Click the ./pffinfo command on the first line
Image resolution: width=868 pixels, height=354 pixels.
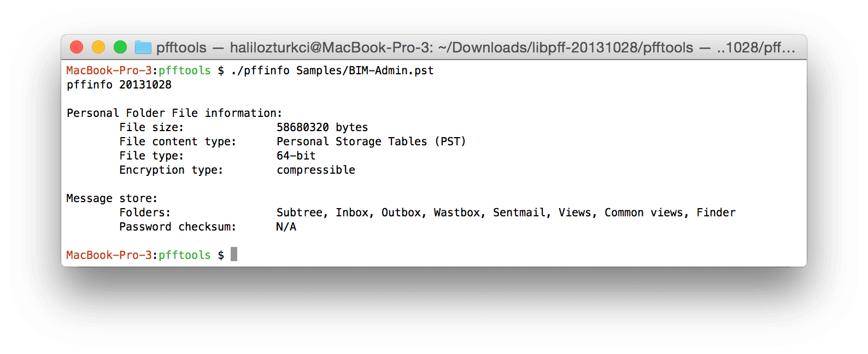tap(260, 70)
